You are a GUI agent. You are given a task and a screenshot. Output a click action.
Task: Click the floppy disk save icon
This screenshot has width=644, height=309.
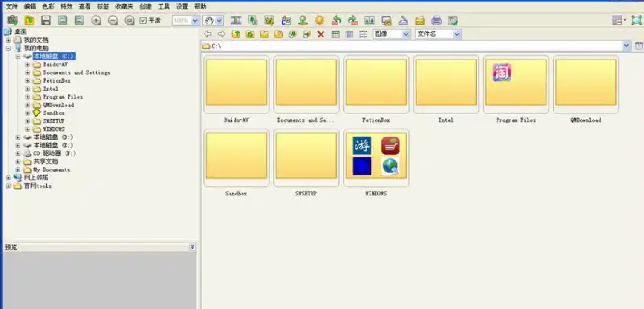(46, 20)
